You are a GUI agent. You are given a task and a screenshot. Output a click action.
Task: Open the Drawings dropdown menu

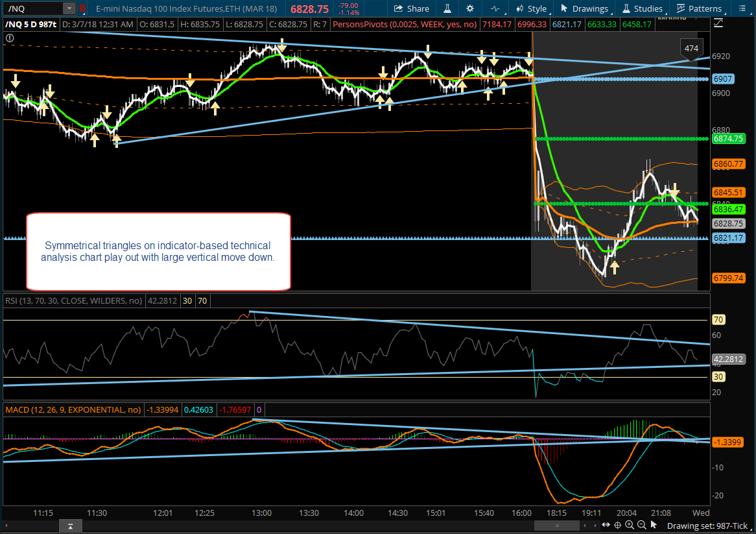[x=584, y=8]
